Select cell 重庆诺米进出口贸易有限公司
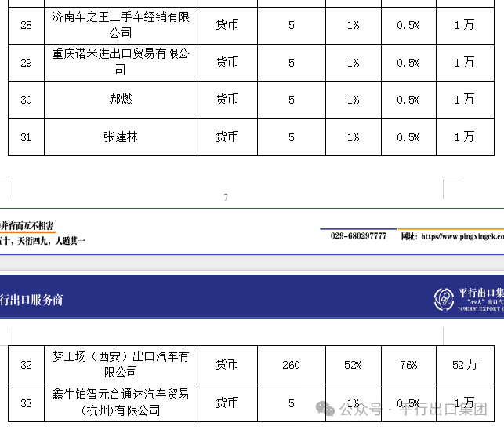504x430 pixels. click(x=121, y=63)
